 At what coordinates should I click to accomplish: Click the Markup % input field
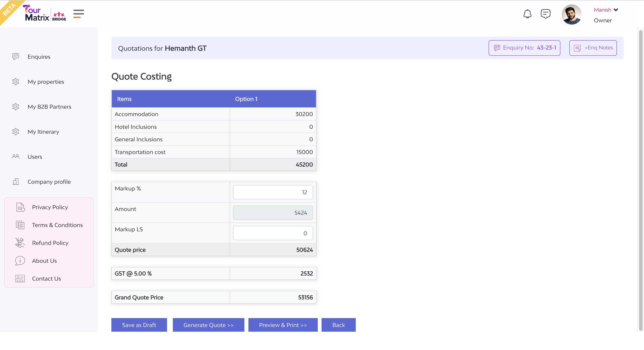[273, 192]
